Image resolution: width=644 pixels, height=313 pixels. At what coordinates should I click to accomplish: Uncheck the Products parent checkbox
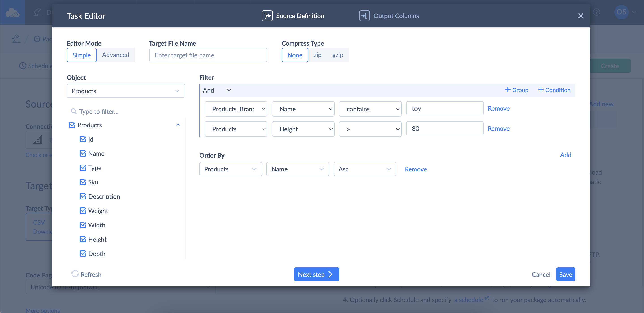click(x=72, y=125)
